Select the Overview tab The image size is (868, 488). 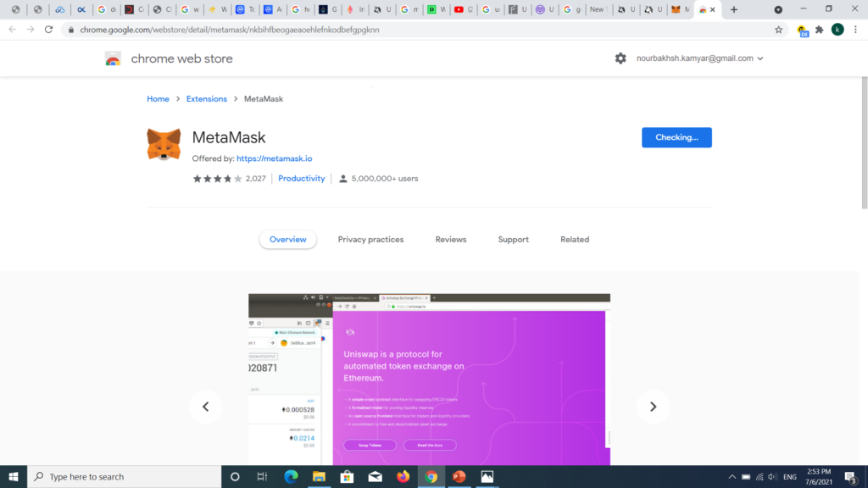tap(288, 240)
